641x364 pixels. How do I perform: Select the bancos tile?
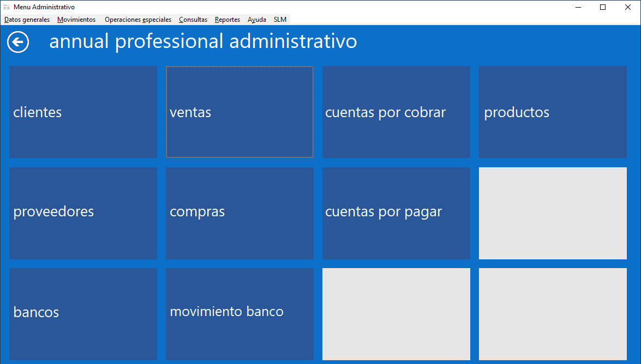tap(83, 314)
